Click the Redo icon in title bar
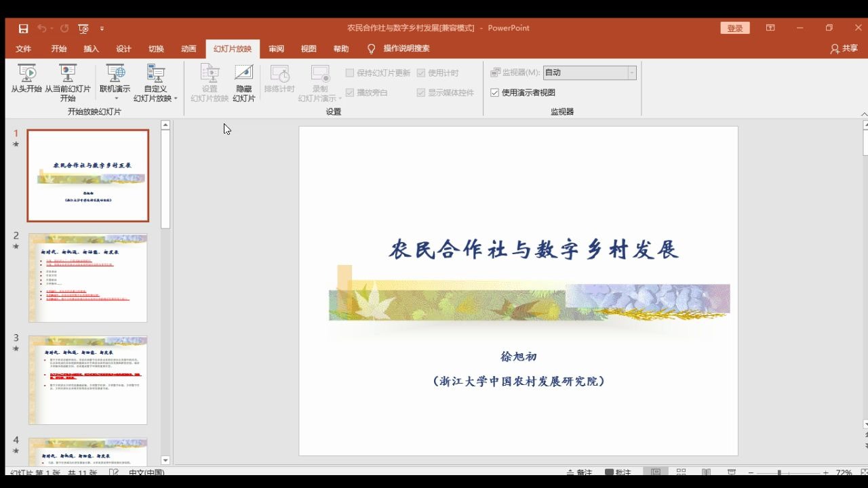The image size is (868, 488). point(64,28)
